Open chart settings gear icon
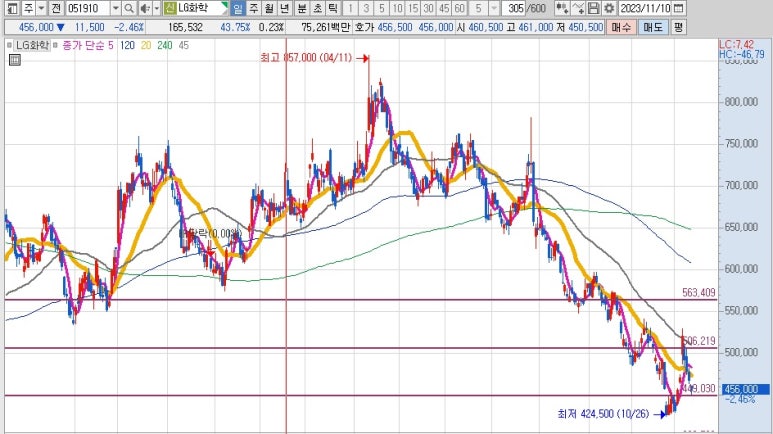This screenshot has width=773, height=434. 609,8
